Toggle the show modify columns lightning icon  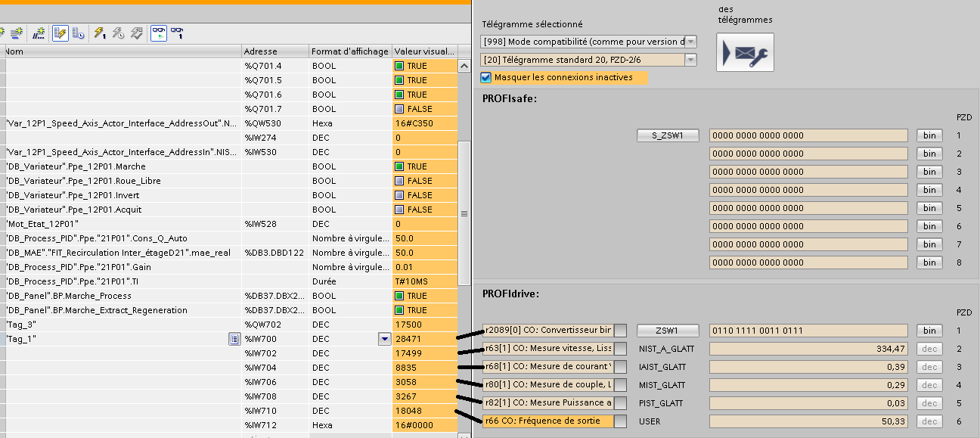point(60,33)
